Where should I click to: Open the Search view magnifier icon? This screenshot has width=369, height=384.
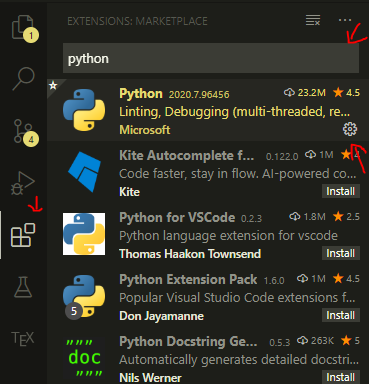click(x=23, y=79)
